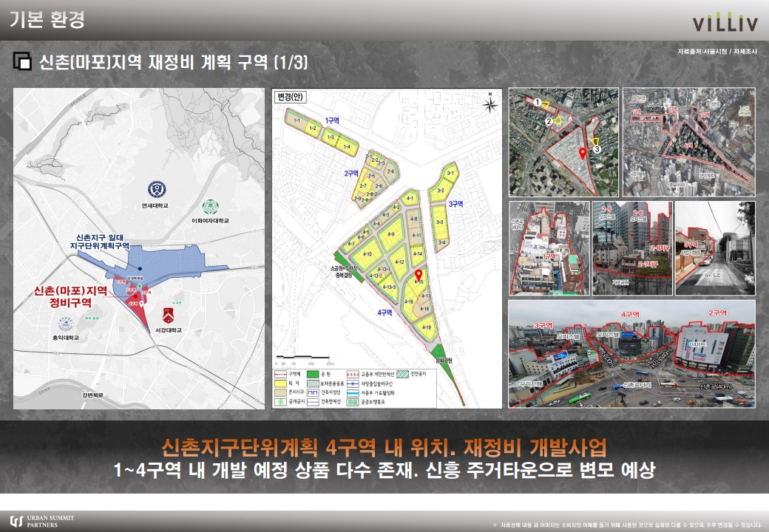Expand yellow marker ① on the satellite image
Screen dimensions: 769x532
coord(538,102)
